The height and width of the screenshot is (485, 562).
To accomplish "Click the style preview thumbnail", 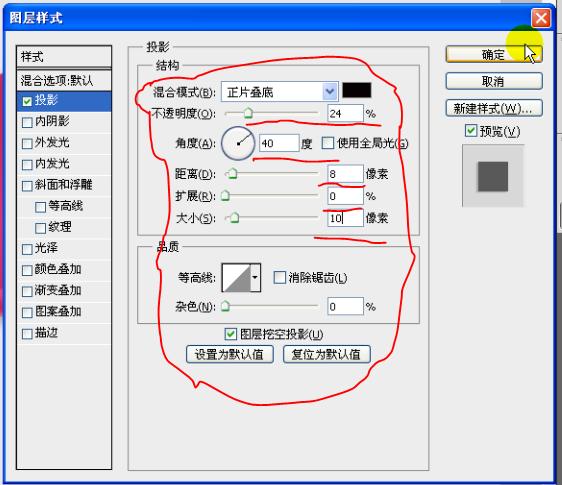I will [493, 176].
